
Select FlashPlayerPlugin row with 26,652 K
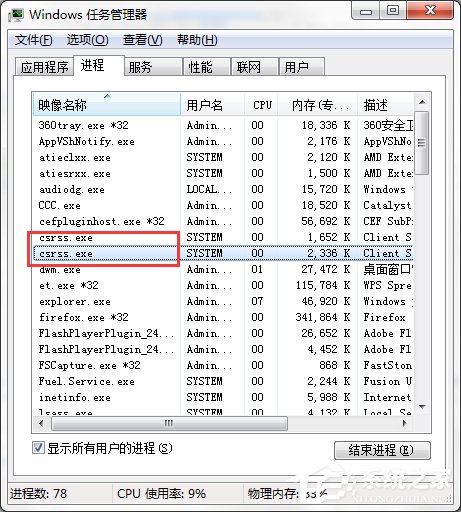click(223, 333)
